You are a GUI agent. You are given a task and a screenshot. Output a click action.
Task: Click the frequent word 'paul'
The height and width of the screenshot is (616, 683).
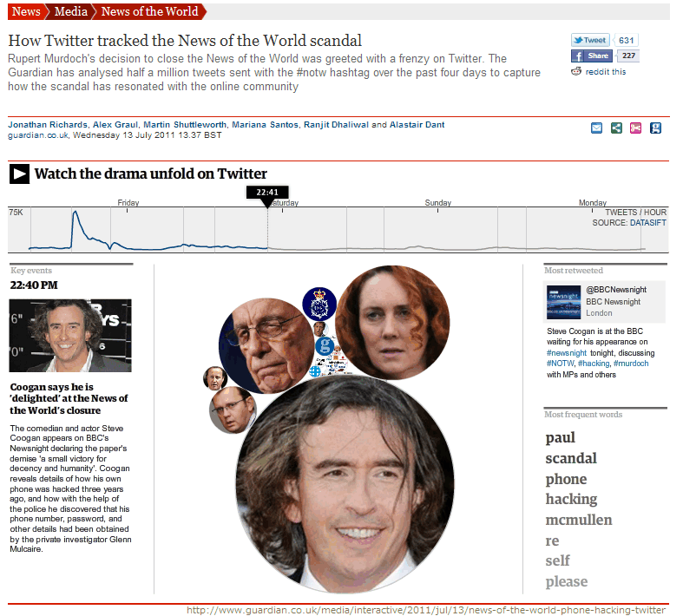click(x=560, y=438)
